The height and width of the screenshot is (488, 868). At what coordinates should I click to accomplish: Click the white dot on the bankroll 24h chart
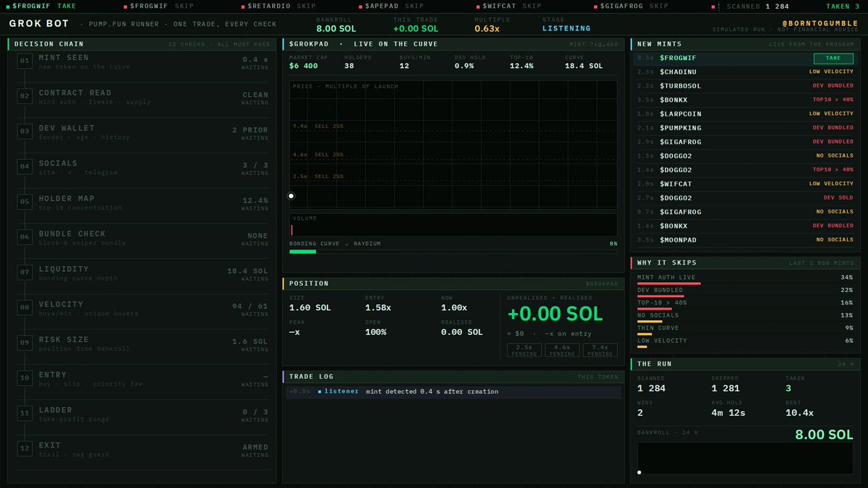click(x=639, y=473)
